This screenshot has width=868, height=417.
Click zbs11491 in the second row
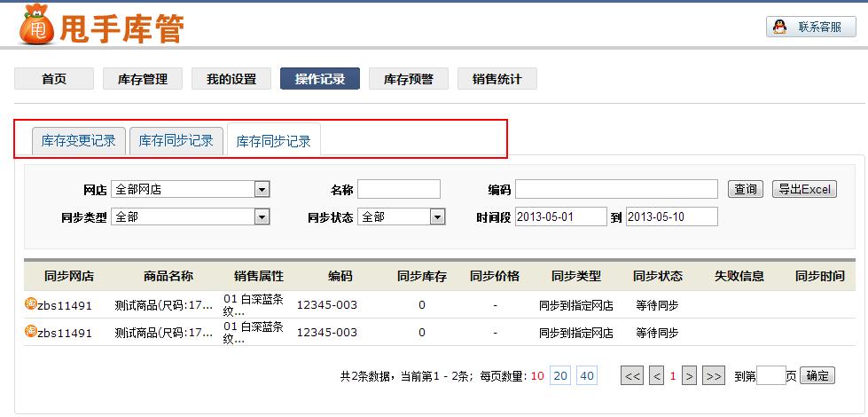65,333
